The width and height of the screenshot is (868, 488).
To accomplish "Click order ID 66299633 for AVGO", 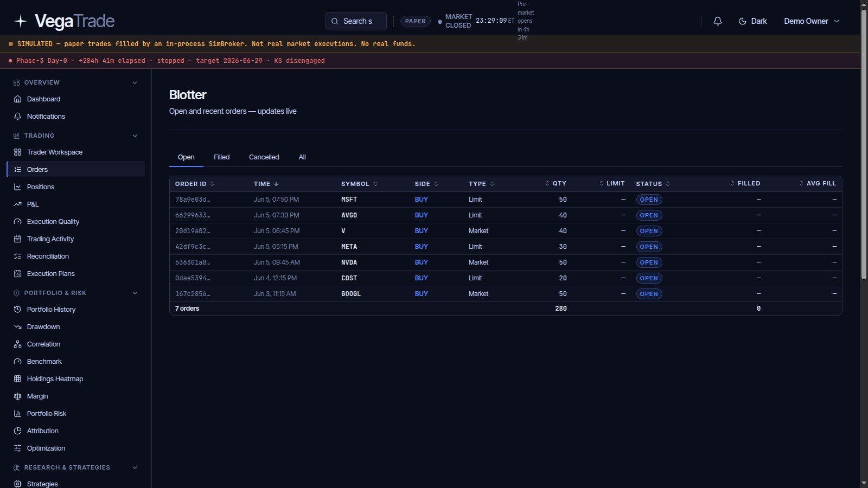I will (x=193, y=215).
